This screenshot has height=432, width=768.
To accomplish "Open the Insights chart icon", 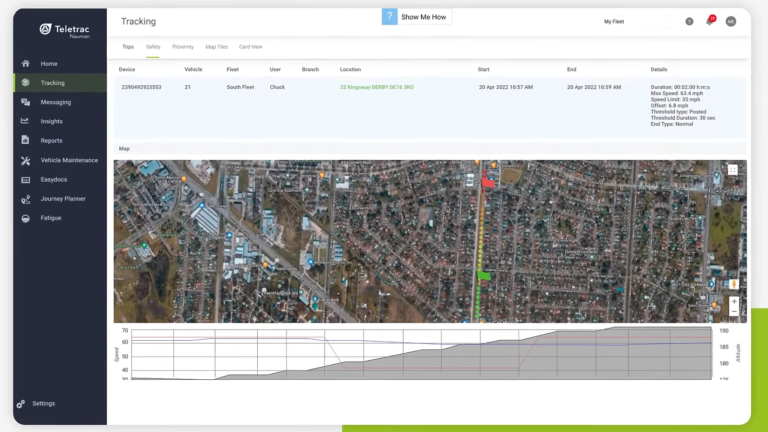I will (x=24, y=121).
